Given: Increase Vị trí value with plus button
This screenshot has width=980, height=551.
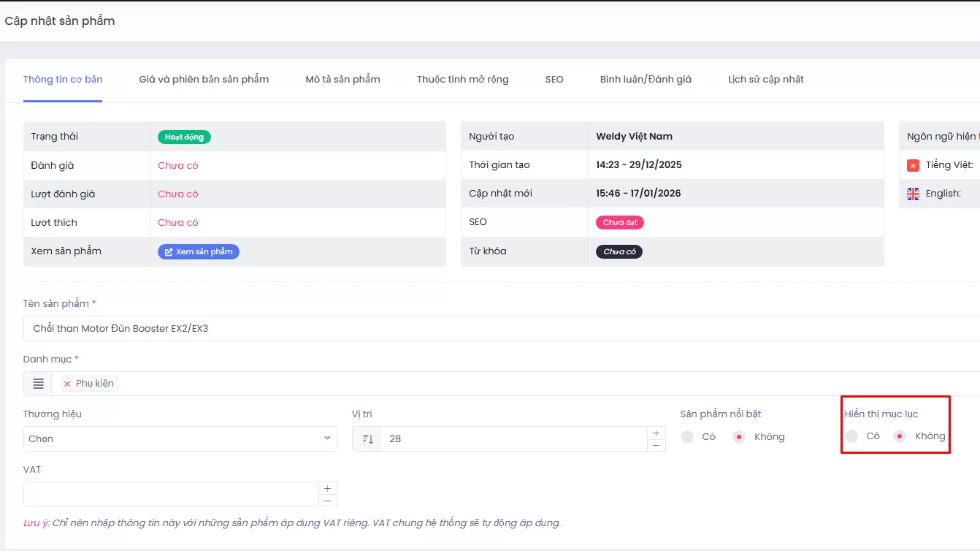Looking at the screenshot, I should [656, 433].
